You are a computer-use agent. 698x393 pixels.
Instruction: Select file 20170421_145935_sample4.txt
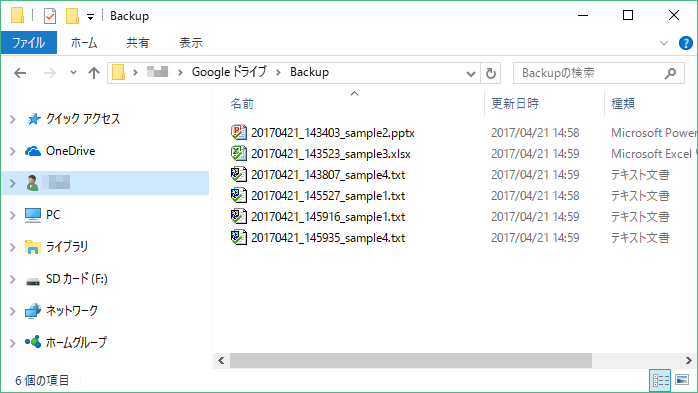[328, 238]
